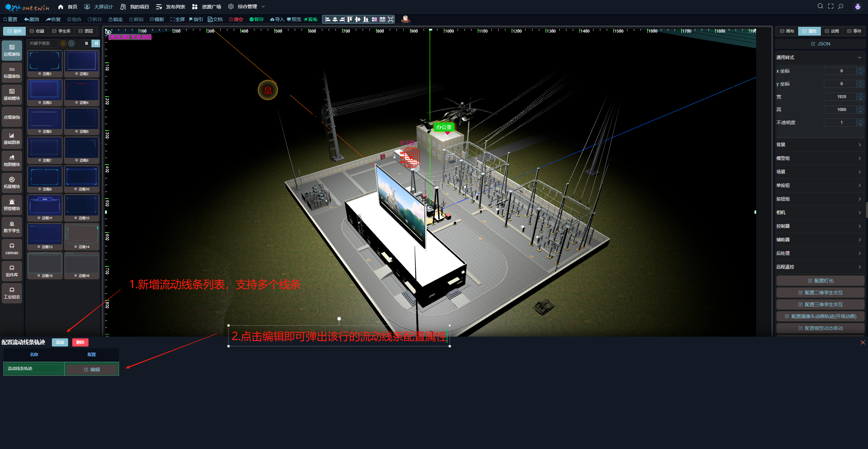This screenshot has height=449, width=868.
Task: Click the align top edges icon
Action: tap(350, 19)
